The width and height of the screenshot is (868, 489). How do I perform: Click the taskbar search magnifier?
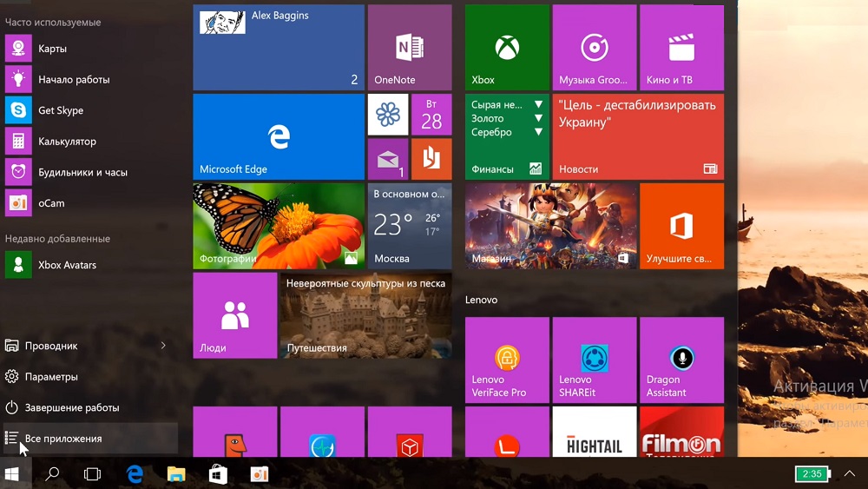[x=52, y=473]
